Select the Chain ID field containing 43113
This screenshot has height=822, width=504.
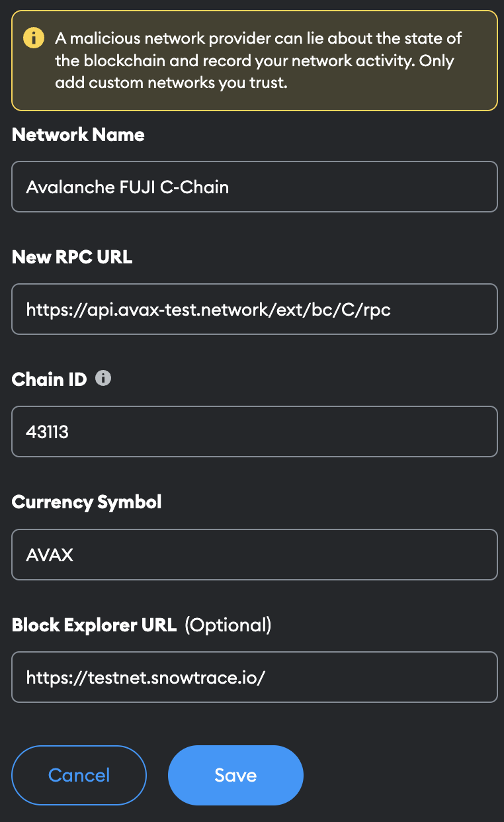point(255,432)
